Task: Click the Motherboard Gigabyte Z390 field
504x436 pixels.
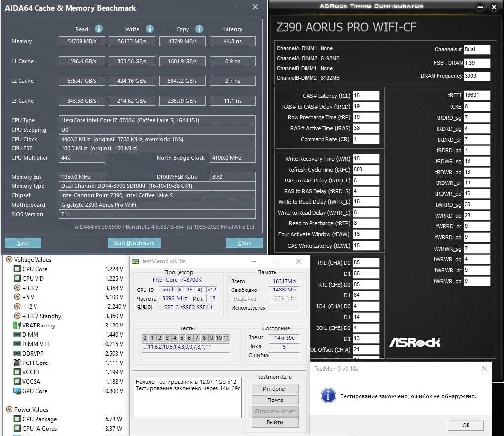Action: pyautogui.click(x=157, y=205)
